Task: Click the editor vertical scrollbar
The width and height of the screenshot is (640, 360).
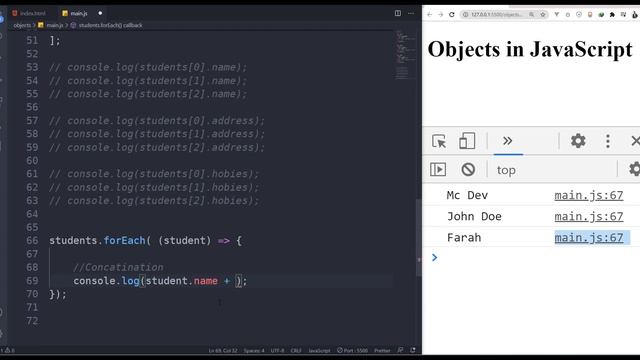Action: (419, 238)
